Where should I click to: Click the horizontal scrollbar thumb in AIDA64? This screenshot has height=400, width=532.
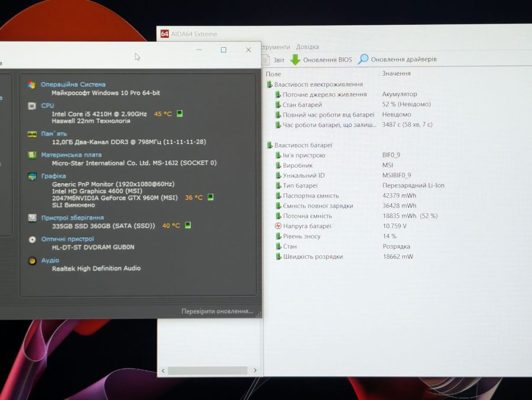[207, 370]
